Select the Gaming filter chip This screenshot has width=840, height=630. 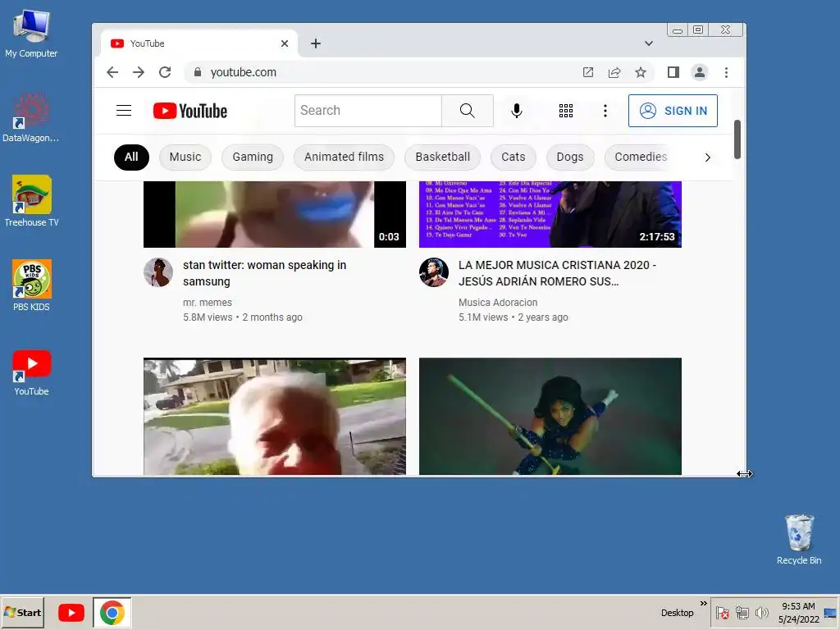[253, 157]
